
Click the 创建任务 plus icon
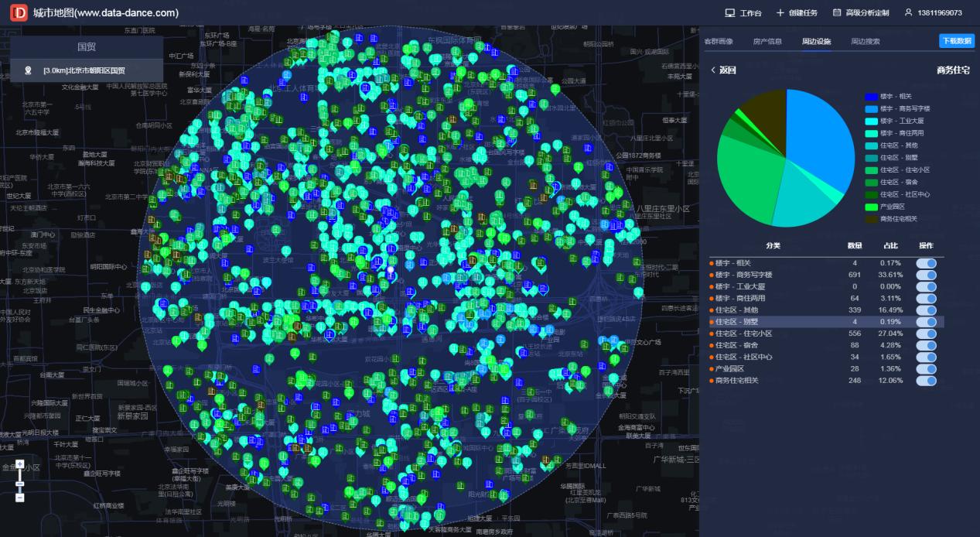coord(780,13)
